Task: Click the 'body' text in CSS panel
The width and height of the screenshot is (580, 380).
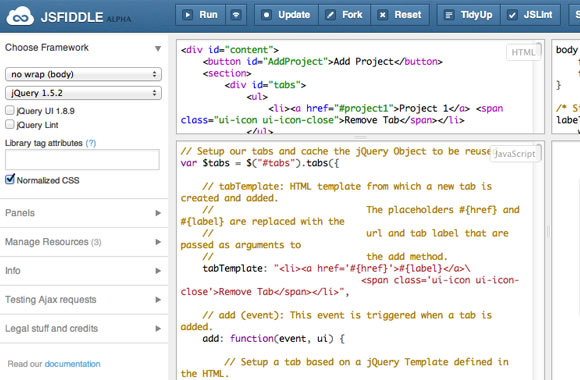Action: pos(566,50)
